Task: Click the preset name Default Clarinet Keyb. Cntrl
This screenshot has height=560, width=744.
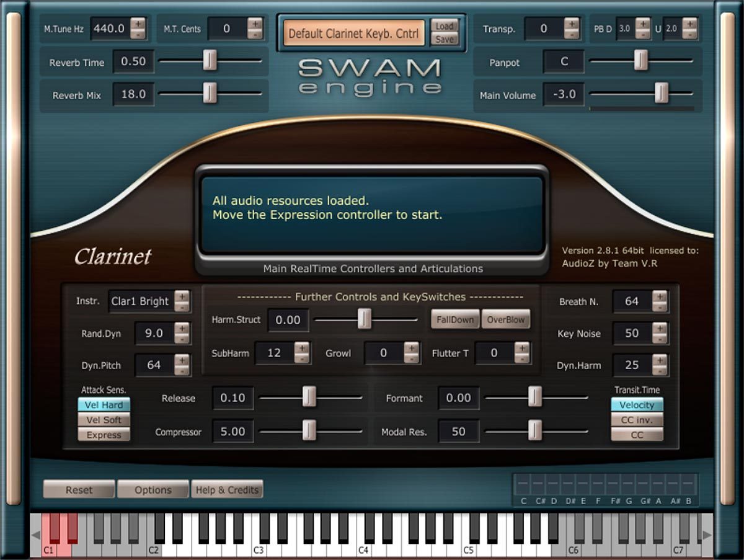Action: tap(354, 33)
